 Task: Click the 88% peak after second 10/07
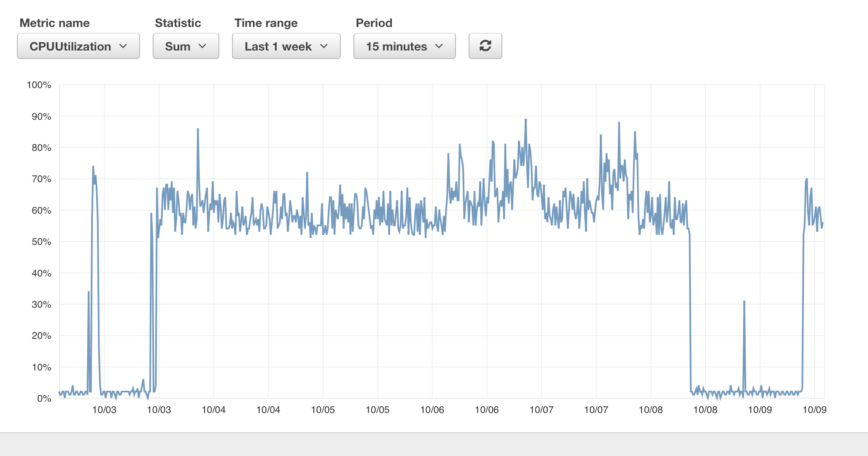click(x=619, y=123)
